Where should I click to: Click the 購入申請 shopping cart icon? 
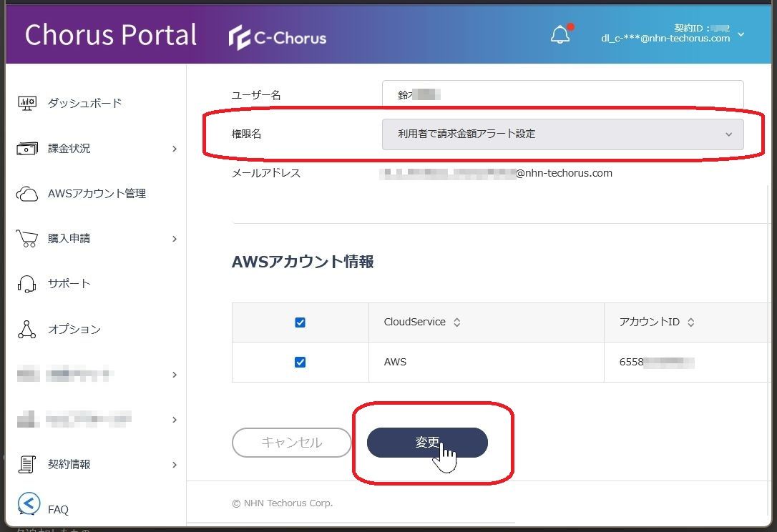coord(27,239)
